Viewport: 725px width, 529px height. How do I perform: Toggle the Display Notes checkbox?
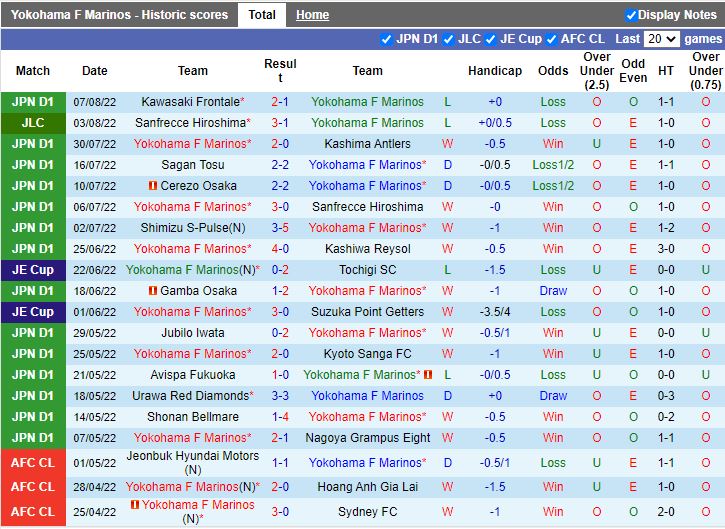click(x=631, y=15)
